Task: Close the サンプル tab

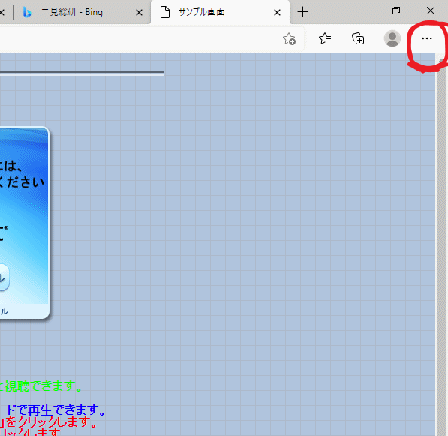Action: 277,13
